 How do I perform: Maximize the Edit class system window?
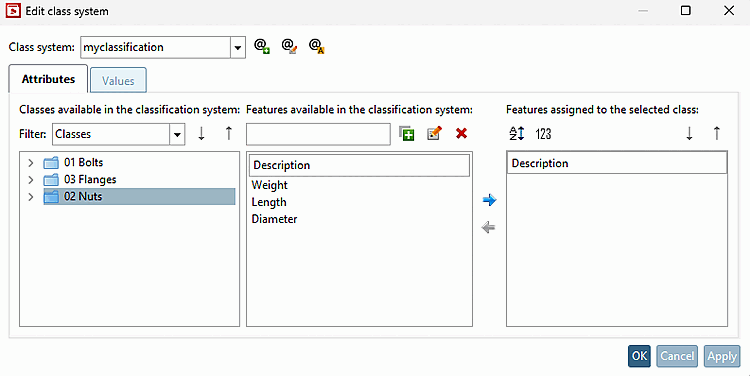[x=686, y=11]
